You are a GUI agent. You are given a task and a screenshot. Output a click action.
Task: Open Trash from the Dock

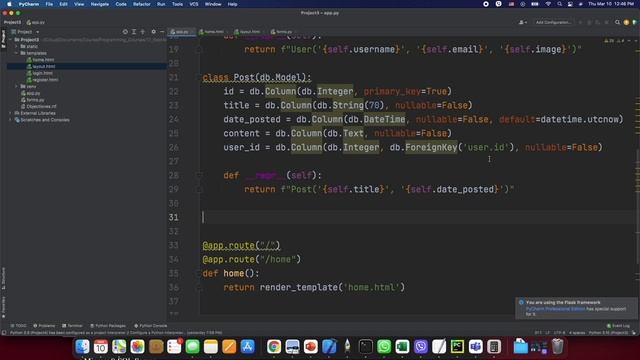(557, 347)
